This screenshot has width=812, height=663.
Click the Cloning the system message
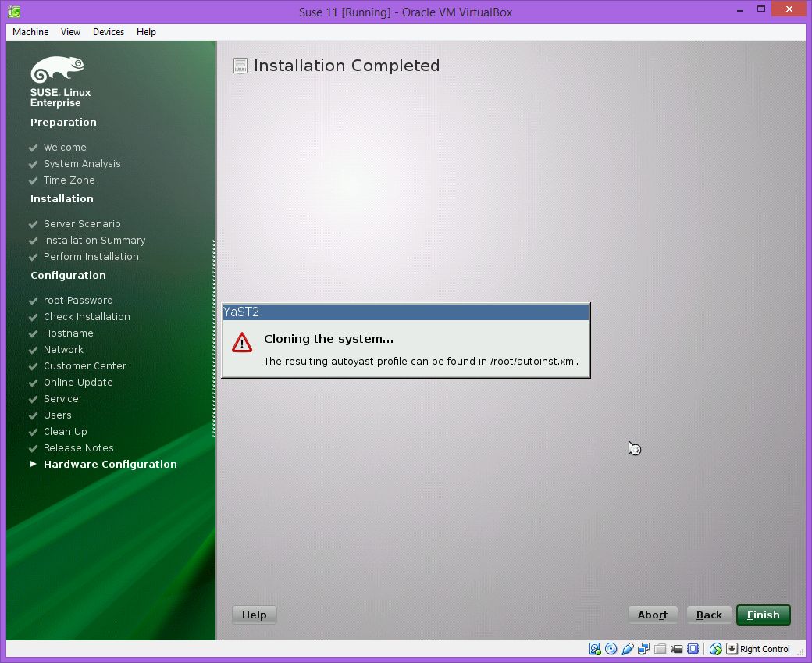point(329,339)
